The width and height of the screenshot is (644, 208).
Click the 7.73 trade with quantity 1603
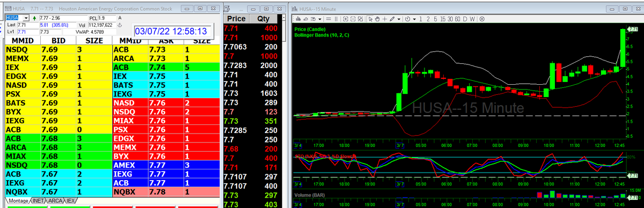pos(250,93)
